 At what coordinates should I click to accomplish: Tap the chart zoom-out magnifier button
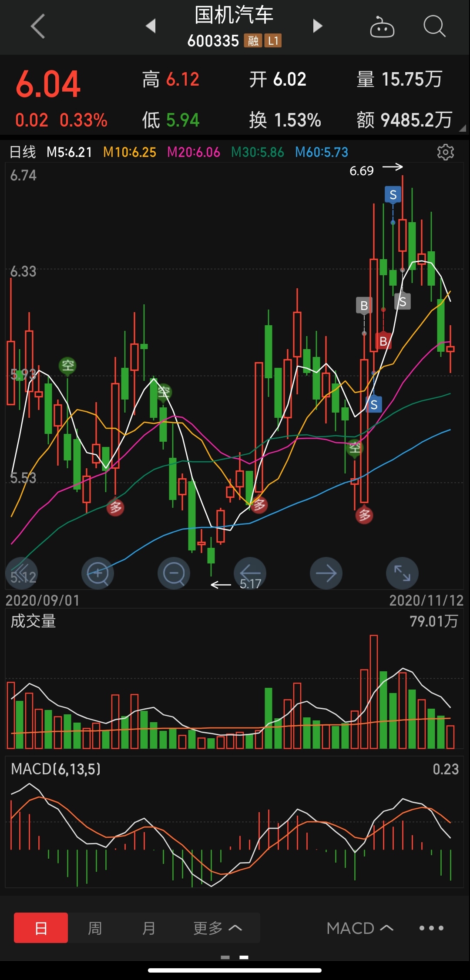(174, 573)
